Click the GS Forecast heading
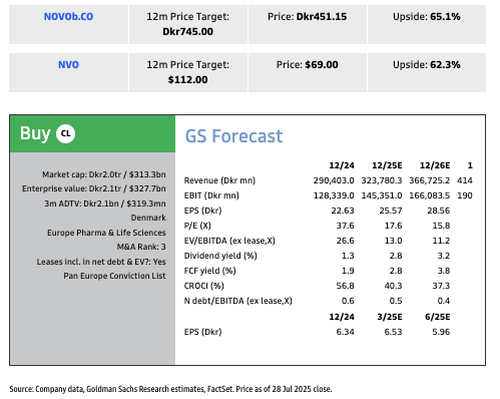 pyautogui.click(x=234, y=136)
